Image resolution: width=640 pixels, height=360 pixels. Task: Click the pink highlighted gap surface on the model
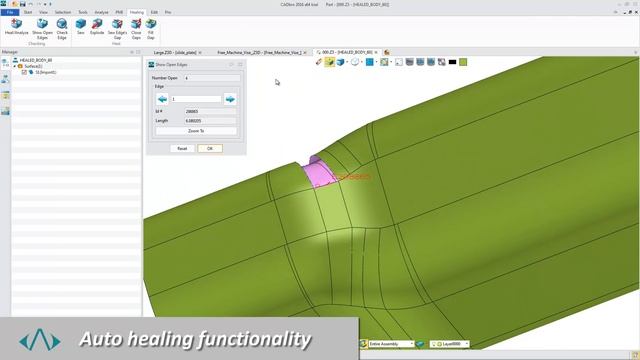pos(318,173)
